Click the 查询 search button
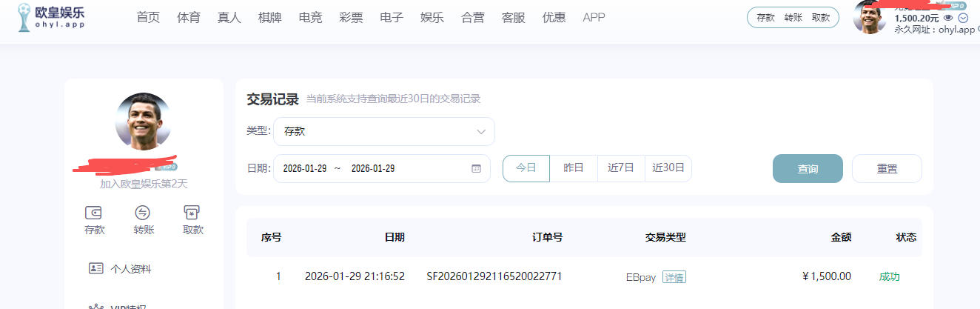This screenshot has height=309, width=980. [808, 169]
